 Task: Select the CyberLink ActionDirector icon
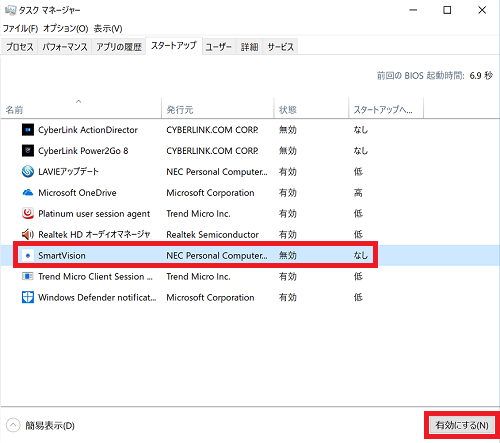pyautogui.click(x=28, y=130)
